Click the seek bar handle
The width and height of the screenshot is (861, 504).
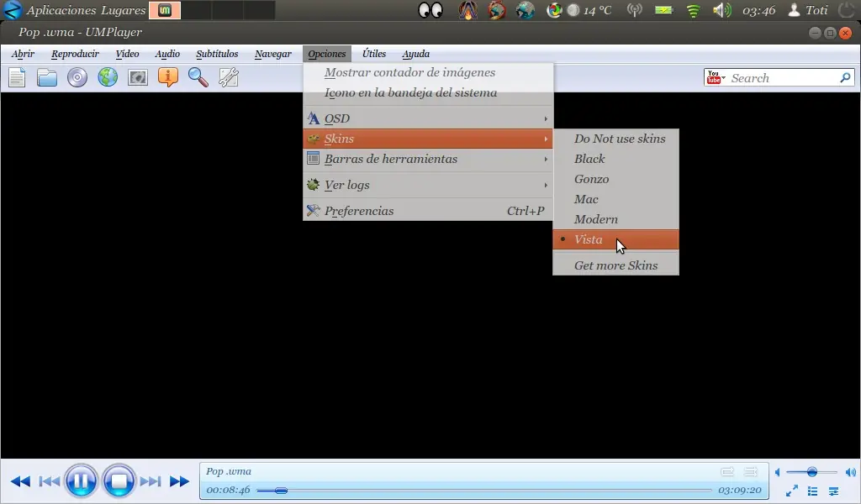coord(281,491)
